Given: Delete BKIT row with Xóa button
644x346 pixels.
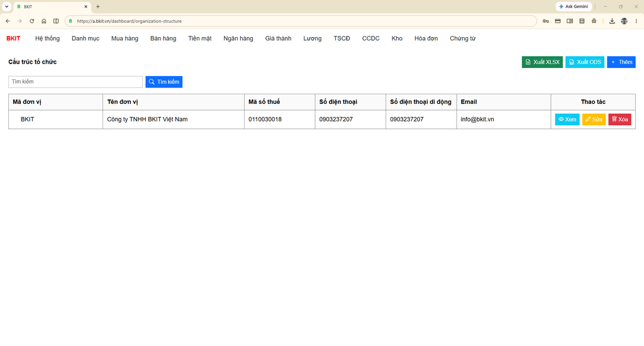Looking at the screenshot, I should click(x=619, y=119).
